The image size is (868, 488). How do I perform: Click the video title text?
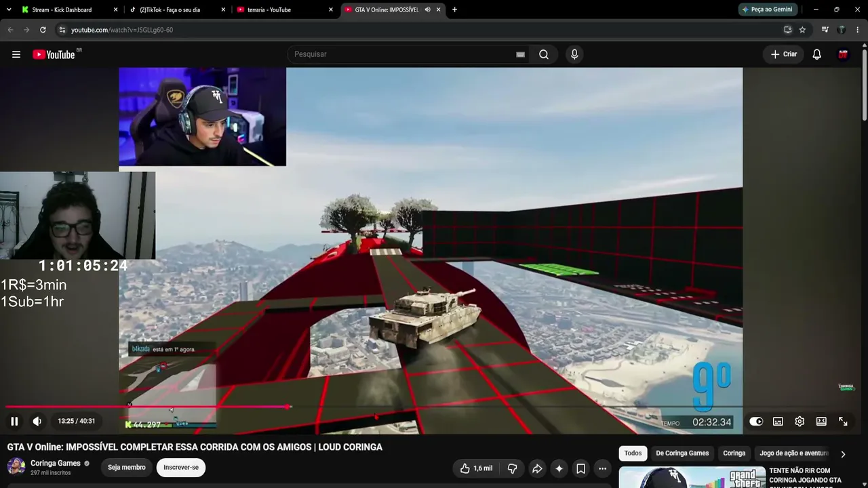point(195,447)
